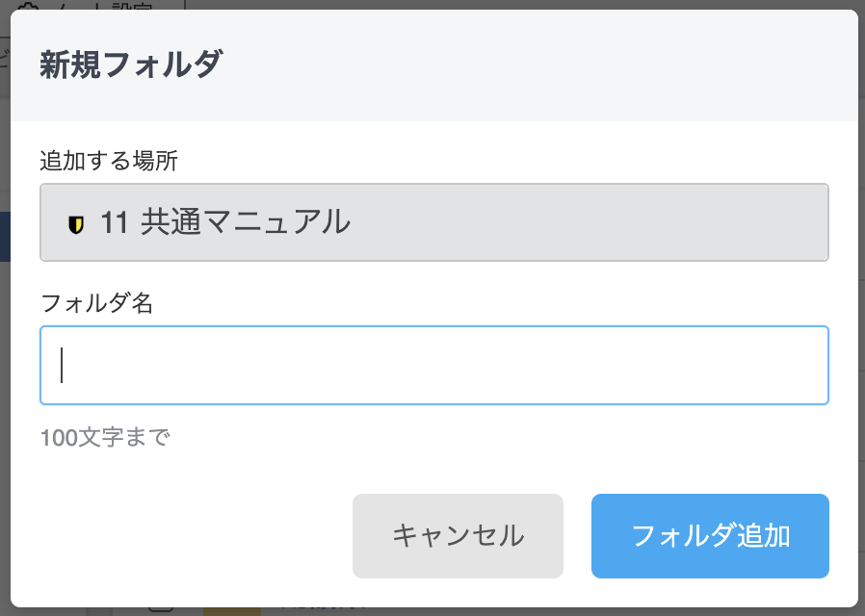Select the dark blue sidebar item at left edge
The height and width of the screenshot is (616, 865).
[x=5, y=237]
